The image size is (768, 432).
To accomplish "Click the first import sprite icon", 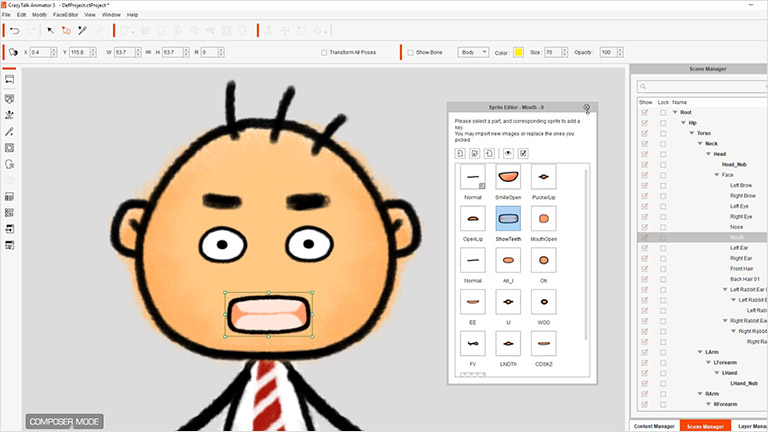I will pos(460,153).
